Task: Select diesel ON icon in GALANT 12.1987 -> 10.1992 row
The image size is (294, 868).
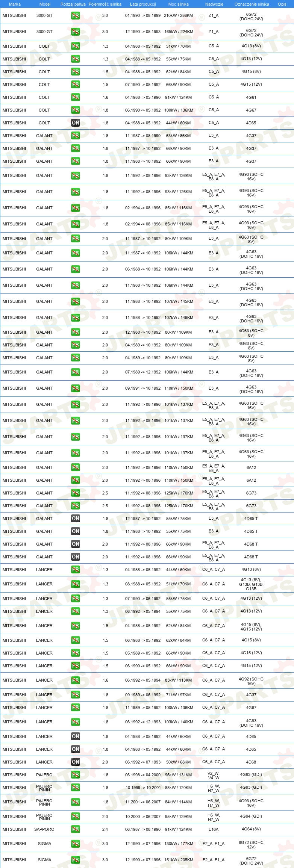Action: (x=75, y=519)
